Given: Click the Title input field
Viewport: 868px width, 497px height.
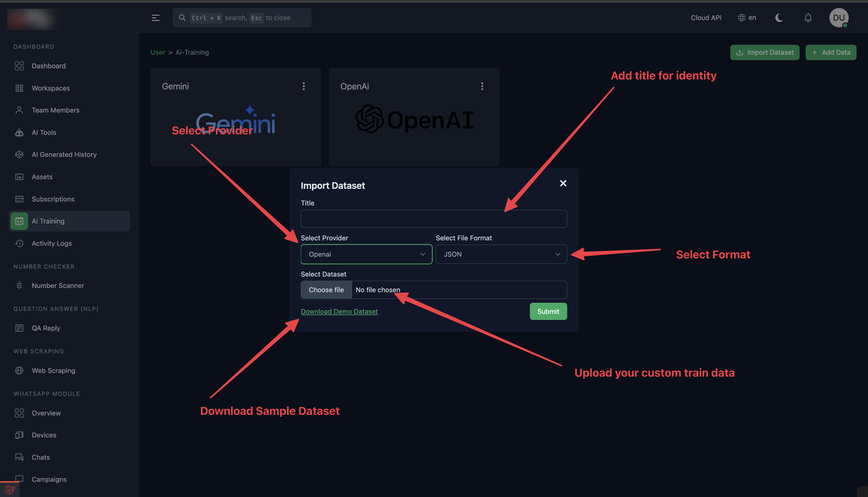Looking at the screenshot, I should point(434,218).
